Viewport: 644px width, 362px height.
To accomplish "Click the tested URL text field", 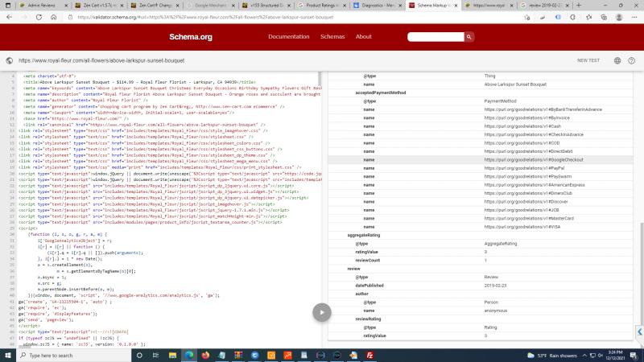I will [101, 60].
